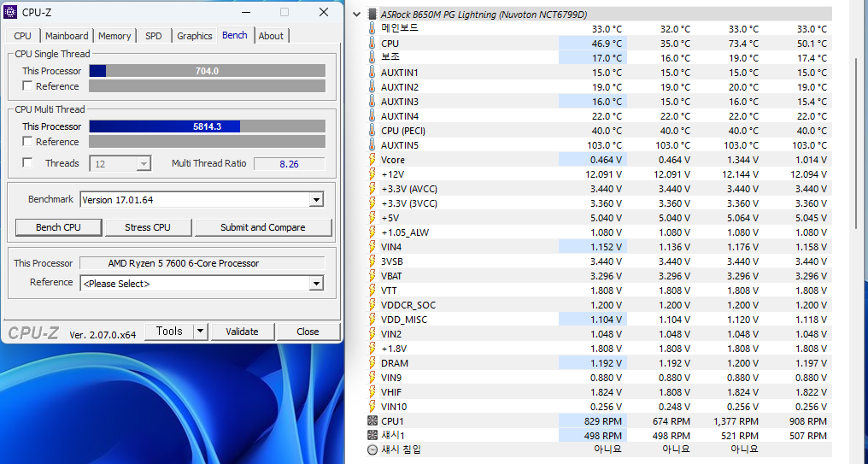Select the +1.8V row label
The height and width of the screenshot is (464, 868).
(394, 349)
